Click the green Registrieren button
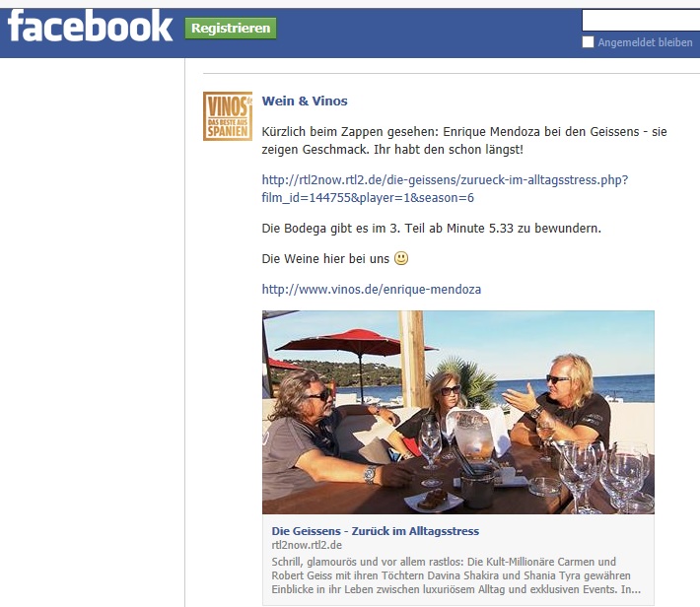 click(231, 29)
